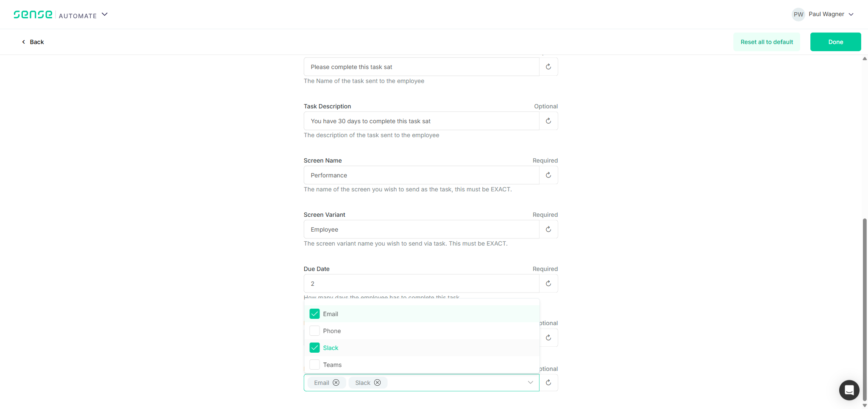Reset the field below Due Date
868x409 pixels.
548,338
